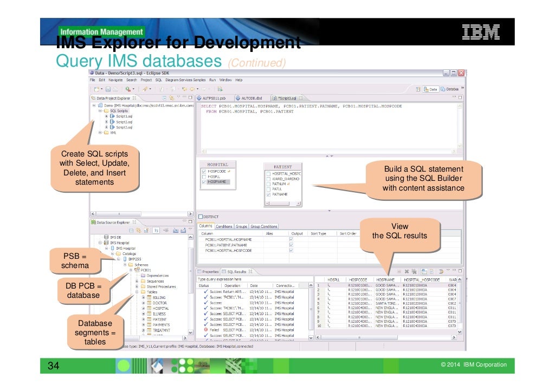Image resolution: width=555 pixels, height=392 pixels.
Task: Expand the XML folder node
Action: point(100,133)
